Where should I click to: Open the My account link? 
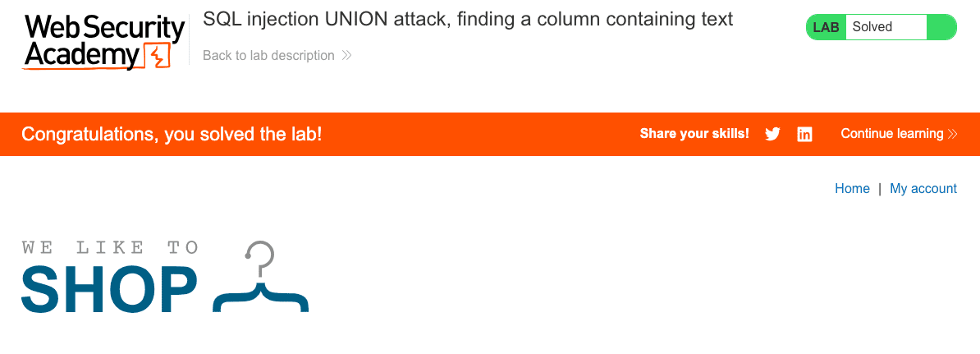(923, 189)
